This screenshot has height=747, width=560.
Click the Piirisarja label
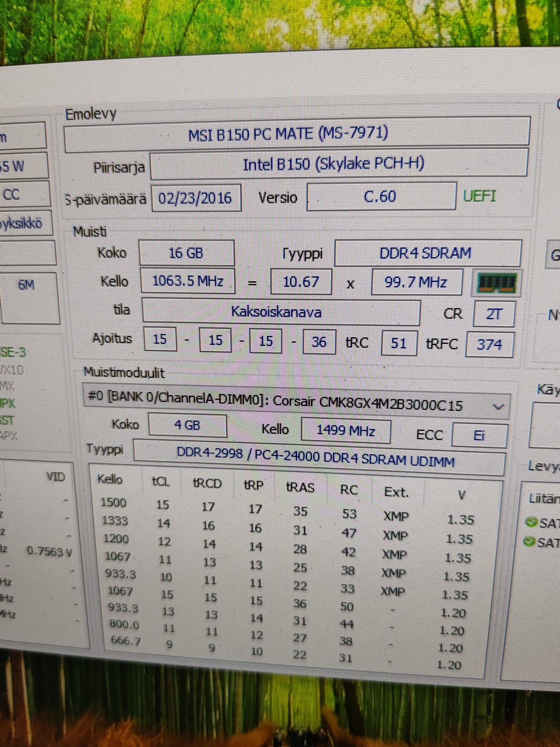click(x=119, y=168)
